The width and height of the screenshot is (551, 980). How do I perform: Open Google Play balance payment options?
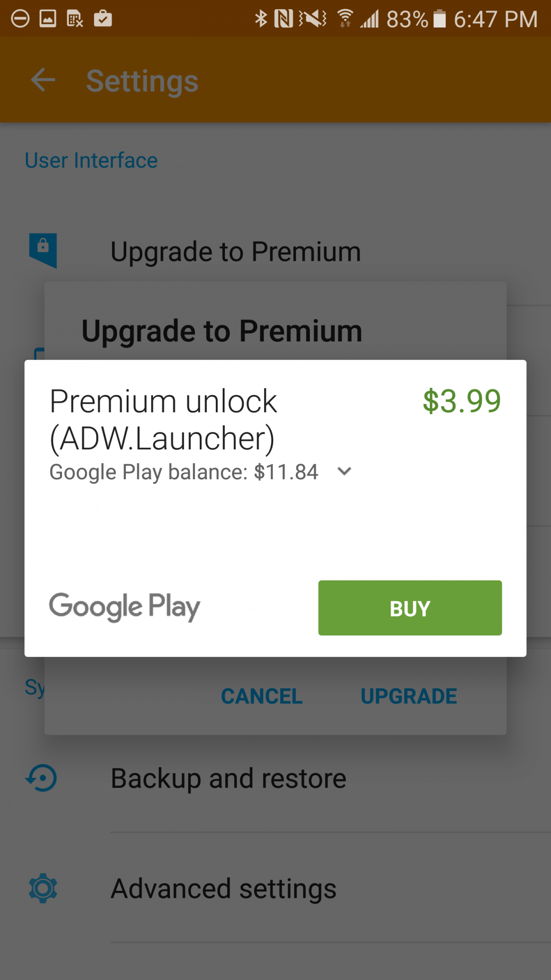184,472
